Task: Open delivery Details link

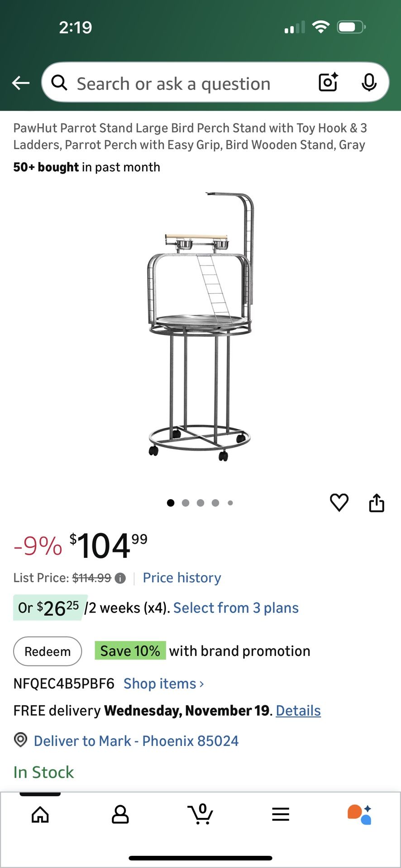Action: click(x=298, y=711)
